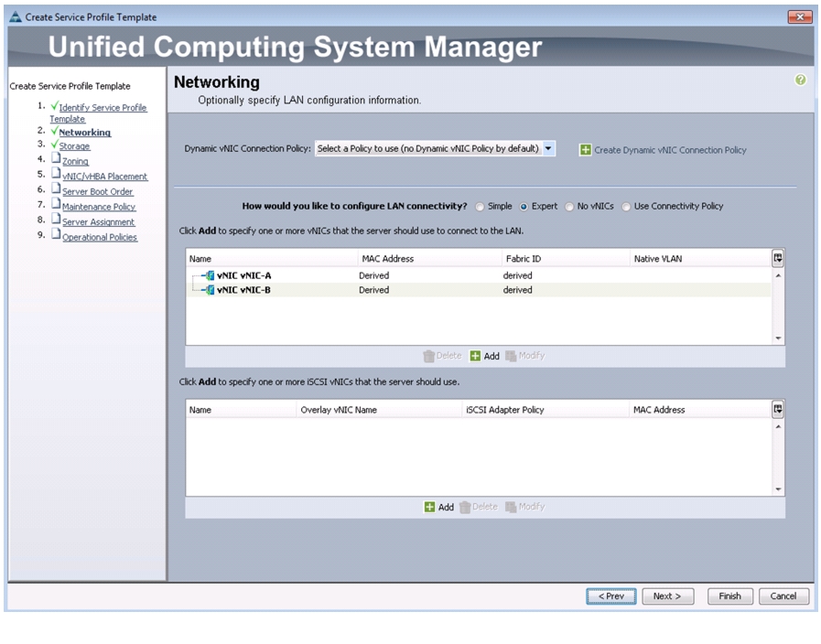
Task: Sort by MAC Address column in vNIC table
Action: (429, 259)
